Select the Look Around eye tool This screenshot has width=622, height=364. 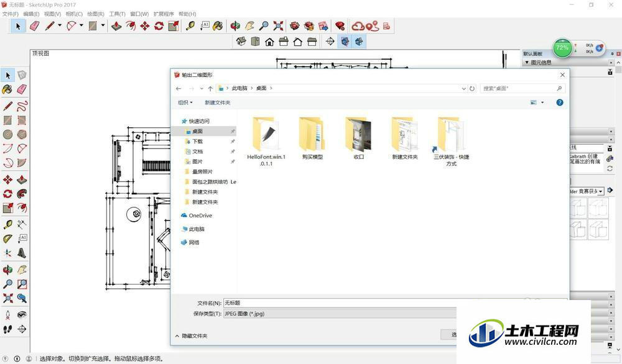tap(22, 314)
